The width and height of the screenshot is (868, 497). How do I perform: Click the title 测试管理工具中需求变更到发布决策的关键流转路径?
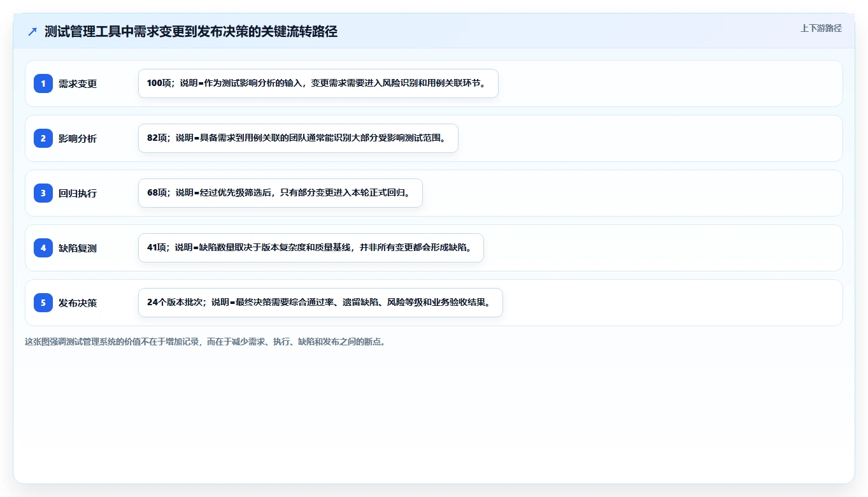click(191, 32)
